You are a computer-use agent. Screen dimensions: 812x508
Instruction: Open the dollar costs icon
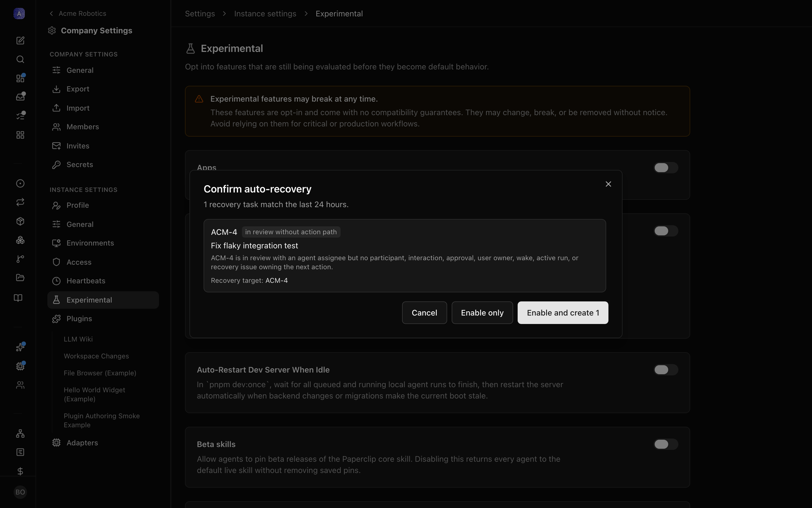click(x=20, y=471)
